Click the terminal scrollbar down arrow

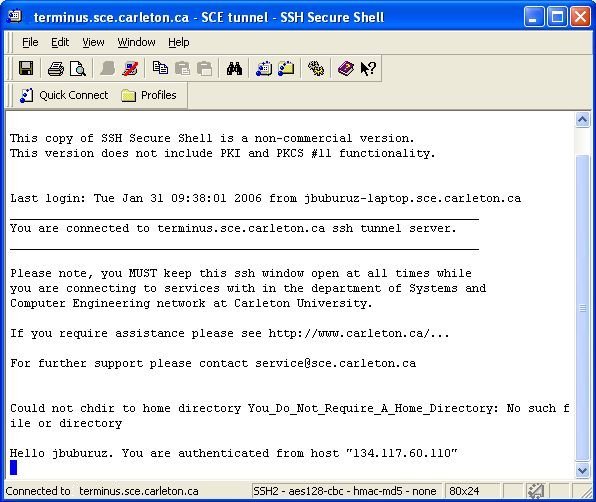pyautogui.click(x=582, y=470)
